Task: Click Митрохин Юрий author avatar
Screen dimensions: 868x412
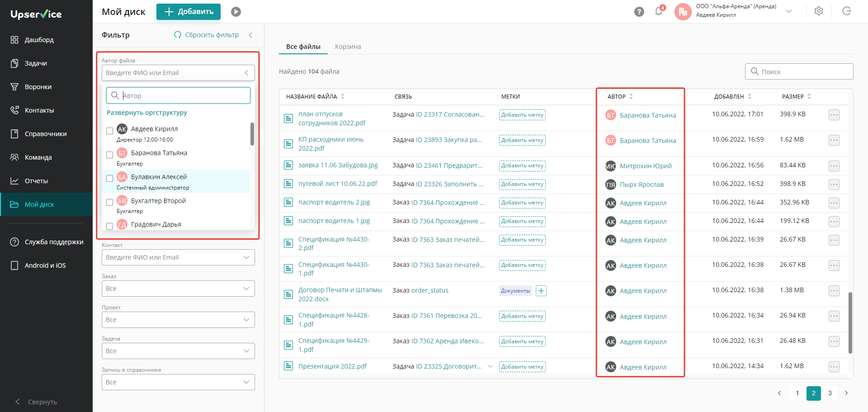Action: pyautogui.click(x=611, y=166)
